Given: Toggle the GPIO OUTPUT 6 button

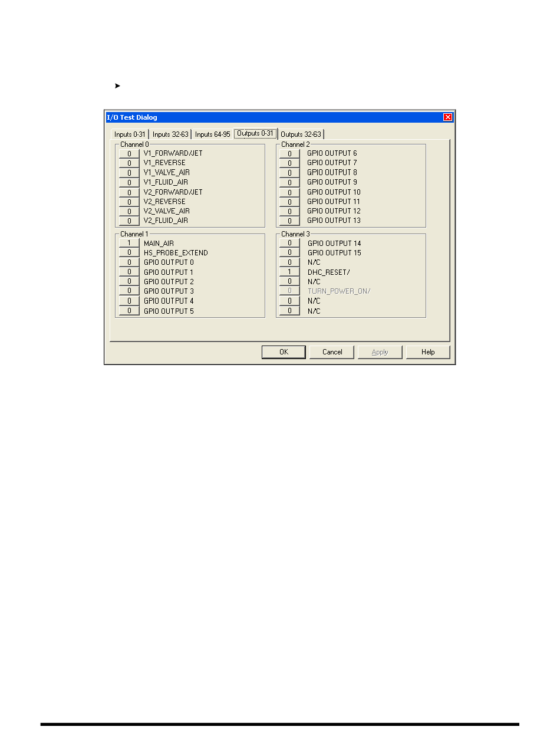Looking at the screenshot, I should coord(289,153).
